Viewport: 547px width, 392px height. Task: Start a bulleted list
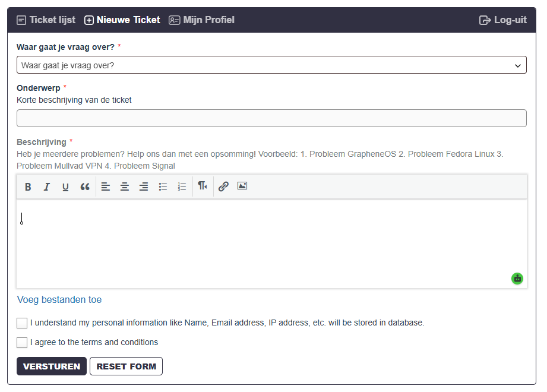[163, 187]
